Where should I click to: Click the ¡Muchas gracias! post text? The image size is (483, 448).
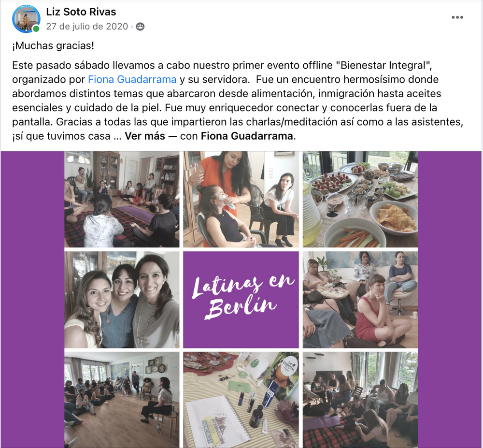coord(53,45)
